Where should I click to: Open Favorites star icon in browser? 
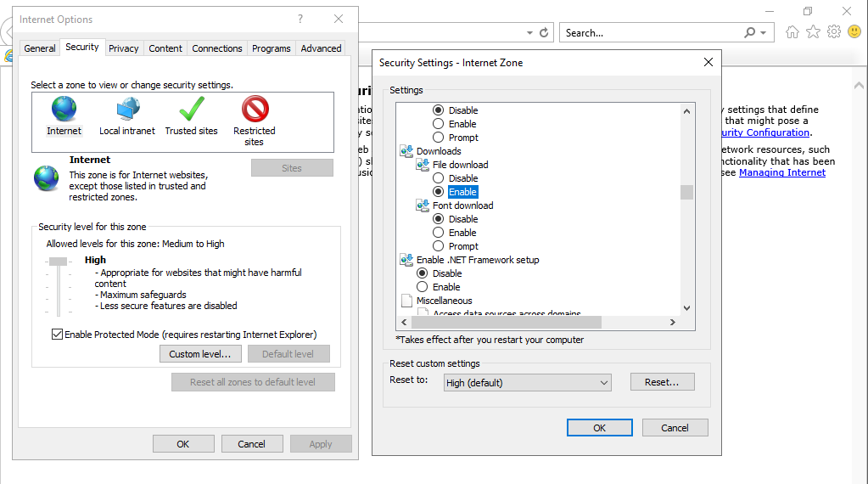[813, 32]
